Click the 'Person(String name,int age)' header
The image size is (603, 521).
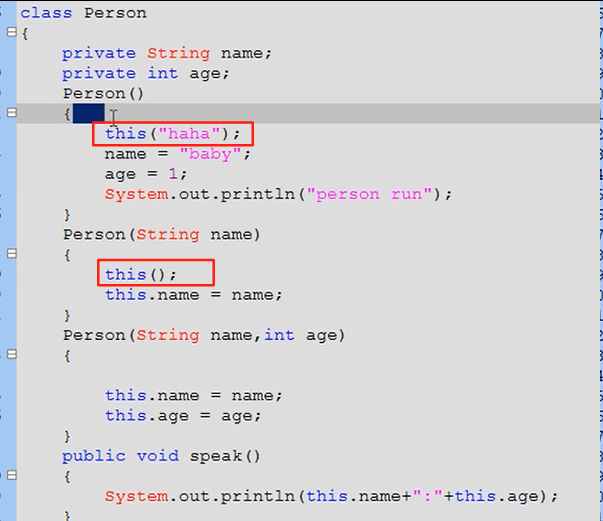point(204,335)
